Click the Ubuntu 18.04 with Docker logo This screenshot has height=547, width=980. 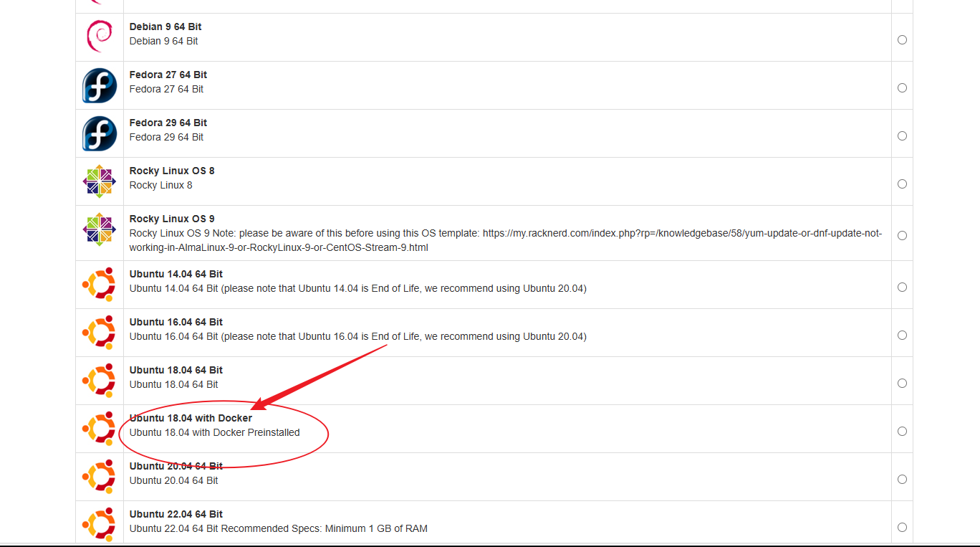99,429
